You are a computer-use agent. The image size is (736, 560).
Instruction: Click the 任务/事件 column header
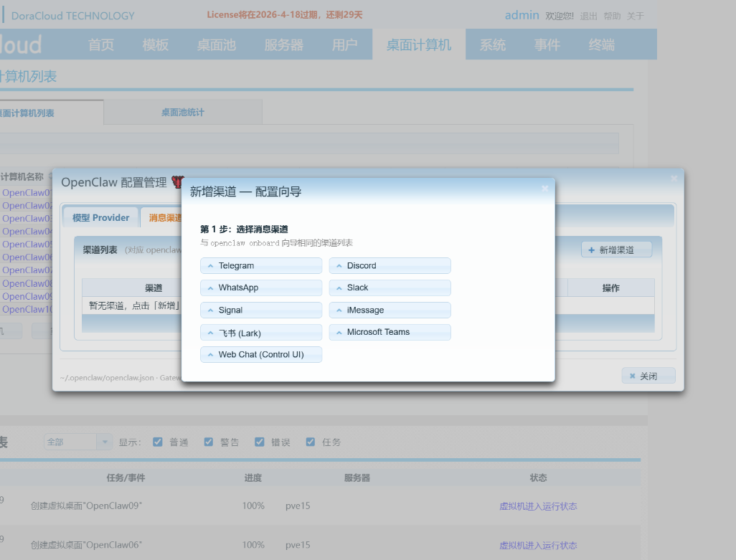pyautogui.click(x=126, y=478)
